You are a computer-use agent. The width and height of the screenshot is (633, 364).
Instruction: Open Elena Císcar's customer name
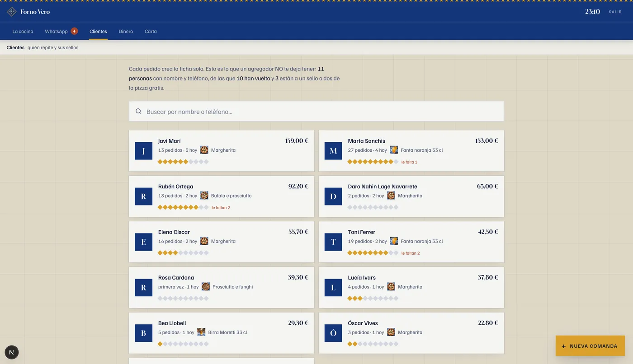click(174, 232)
